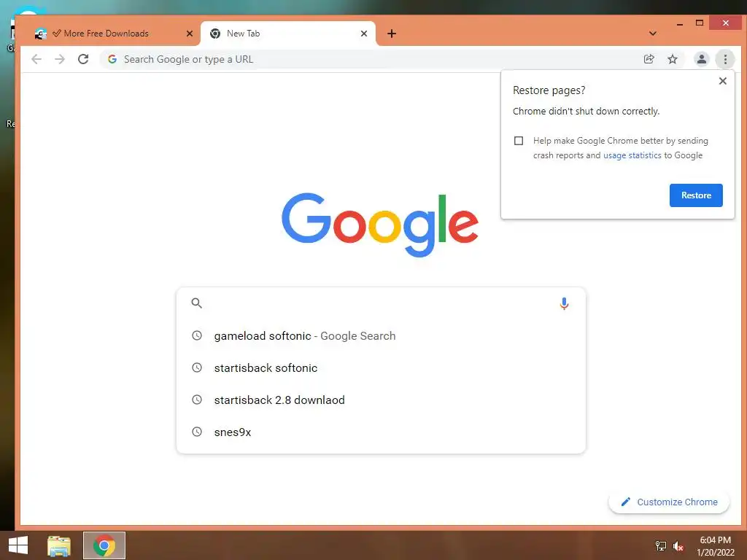Dismiss the Restore pages popup

click(x=723, y=81)
